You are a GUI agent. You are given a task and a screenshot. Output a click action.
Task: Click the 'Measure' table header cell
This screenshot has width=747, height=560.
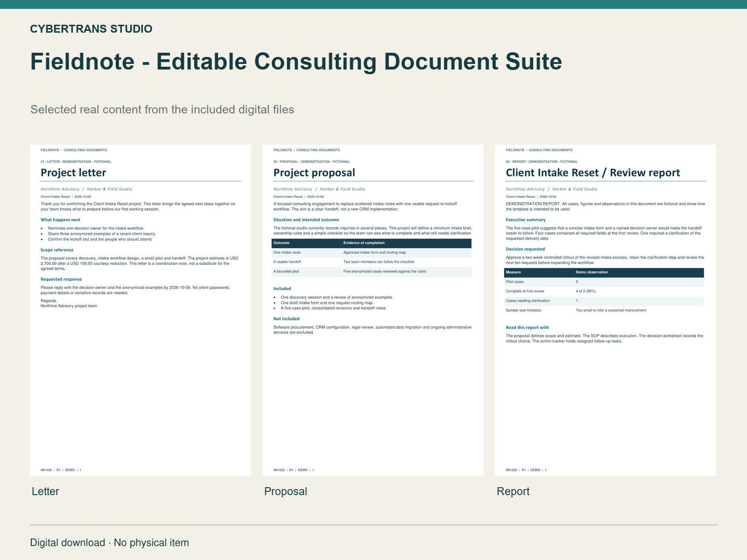pyautogui.click(x=539, y=273)
